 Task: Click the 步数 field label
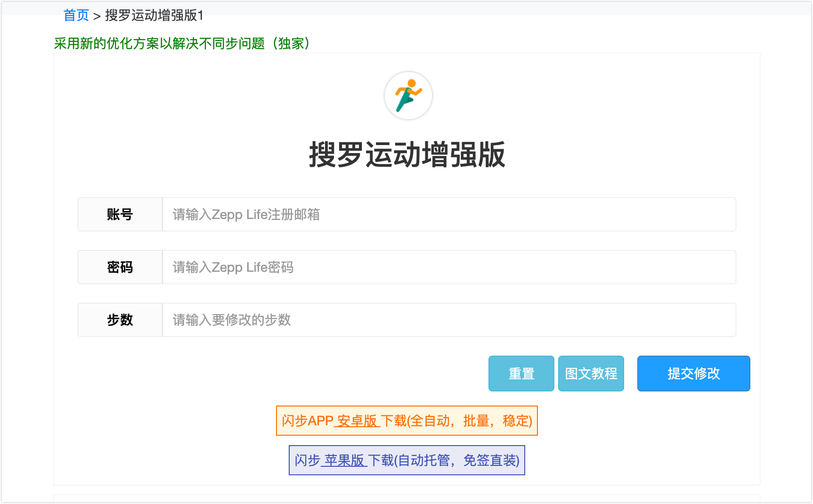pyautogui.click(x=120, y=320)
